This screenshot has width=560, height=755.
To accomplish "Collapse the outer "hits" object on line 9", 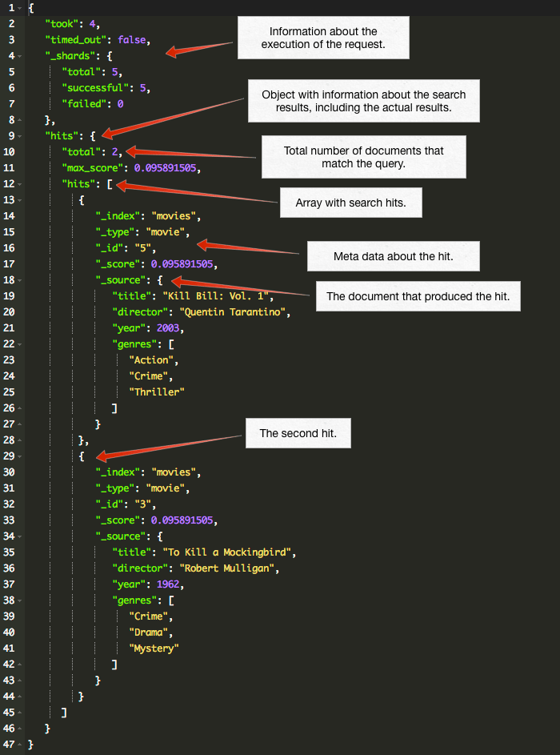I will pos(20,136).
